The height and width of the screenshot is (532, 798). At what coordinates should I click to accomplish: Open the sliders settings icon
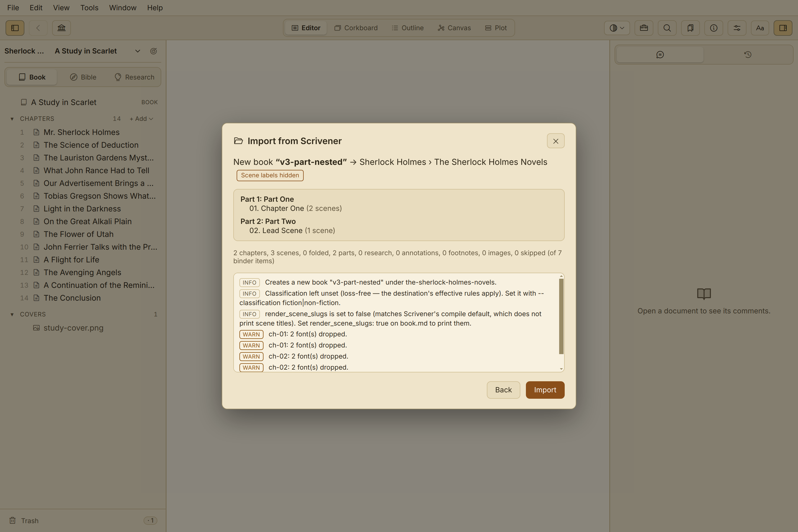coord(737,28)
